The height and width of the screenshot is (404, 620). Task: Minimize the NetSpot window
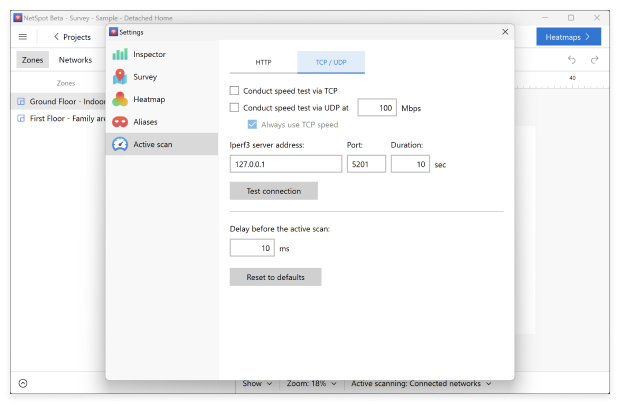[x=545, y=18]
